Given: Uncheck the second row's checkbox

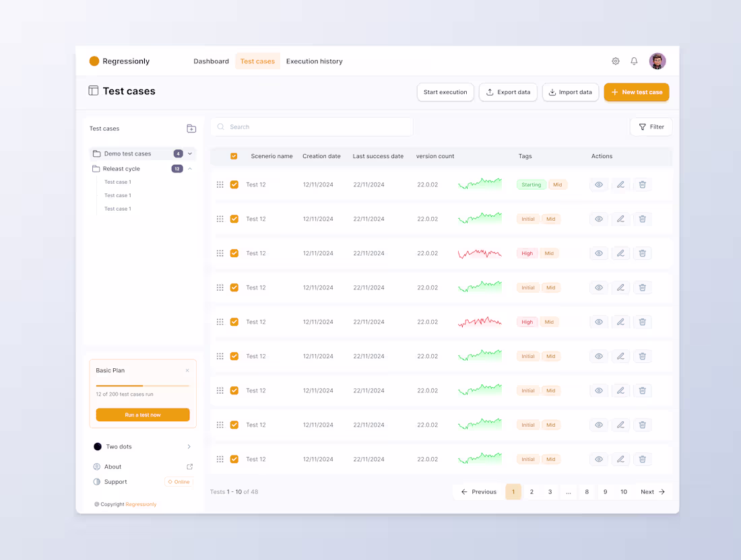Looking at the screenshot, I should click(x=234, y=219).
